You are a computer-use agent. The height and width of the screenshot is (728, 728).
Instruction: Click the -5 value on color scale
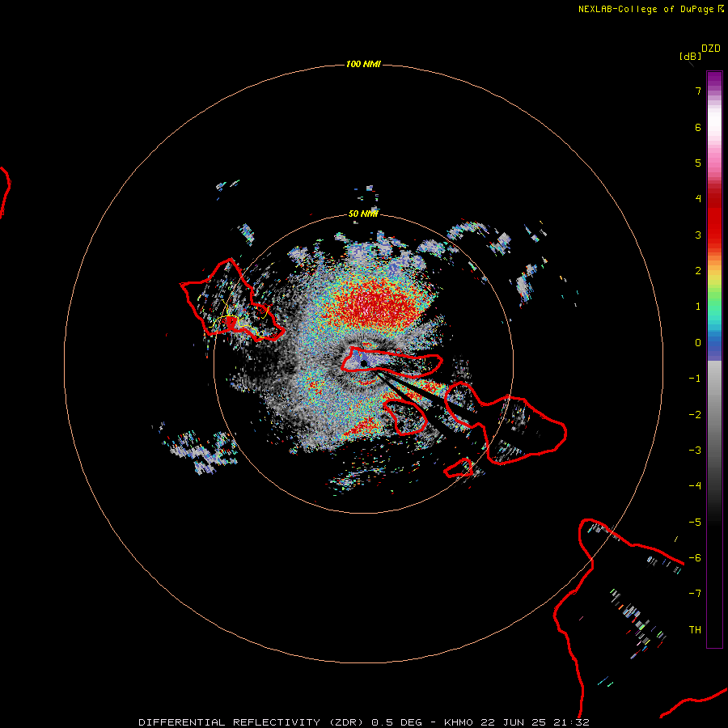point(695,523)
